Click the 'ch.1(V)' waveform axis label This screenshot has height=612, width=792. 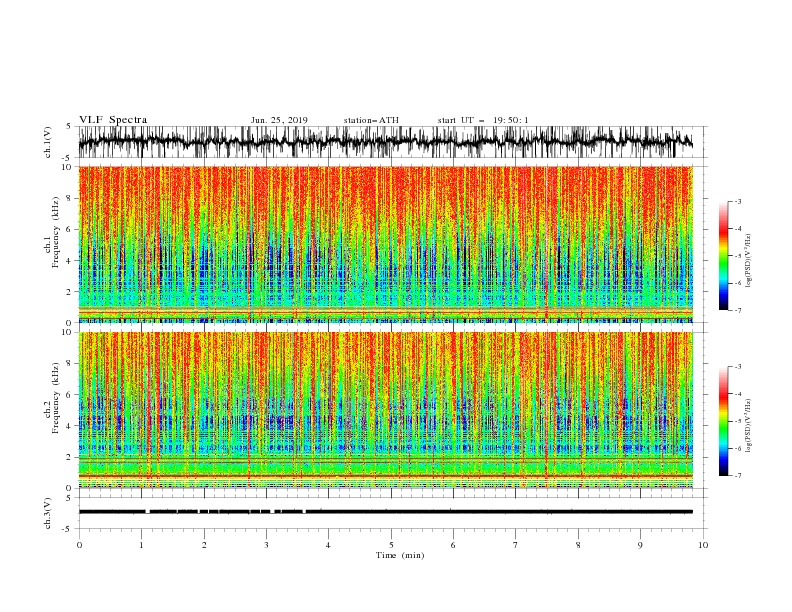(x=48, y=142)
